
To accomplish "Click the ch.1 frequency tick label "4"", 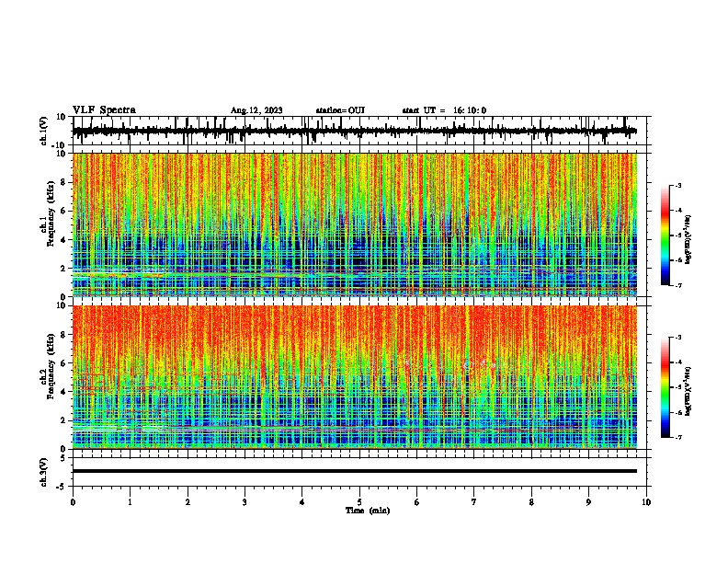I will point(64,240).
